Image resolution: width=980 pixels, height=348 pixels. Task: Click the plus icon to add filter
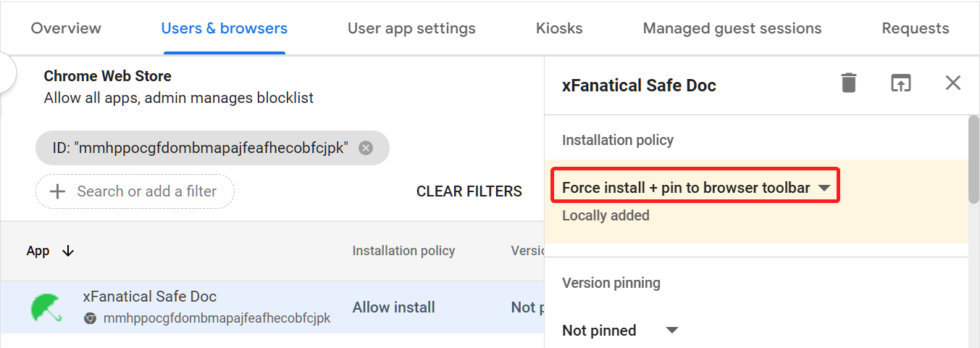pyautogui.click(x=57, y=191)
